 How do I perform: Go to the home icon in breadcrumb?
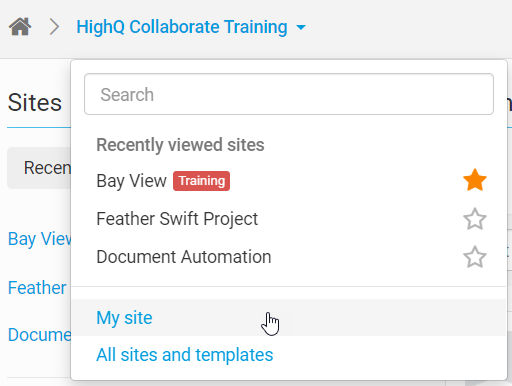[x=20, y=27]
